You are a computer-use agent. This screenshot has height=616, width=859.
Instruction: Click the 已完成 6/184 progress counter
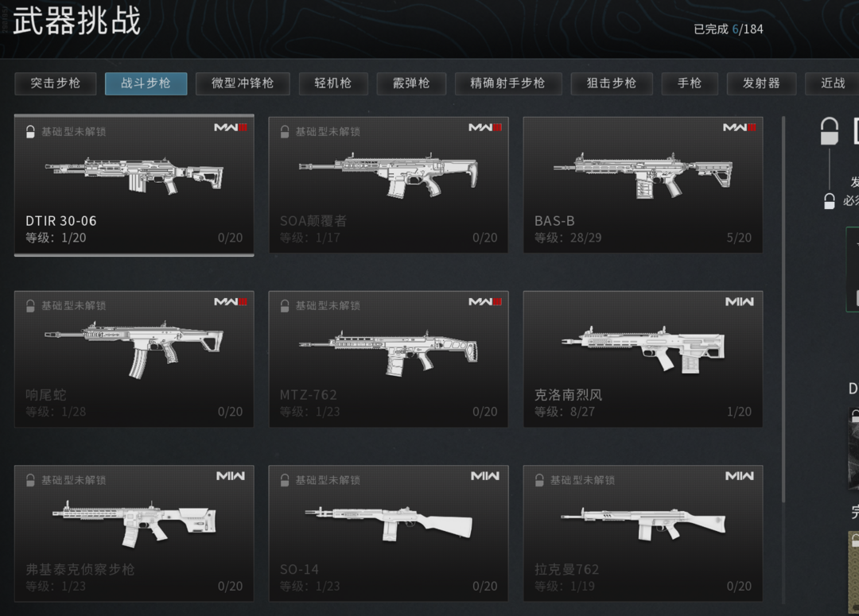(x=728, y=29)
